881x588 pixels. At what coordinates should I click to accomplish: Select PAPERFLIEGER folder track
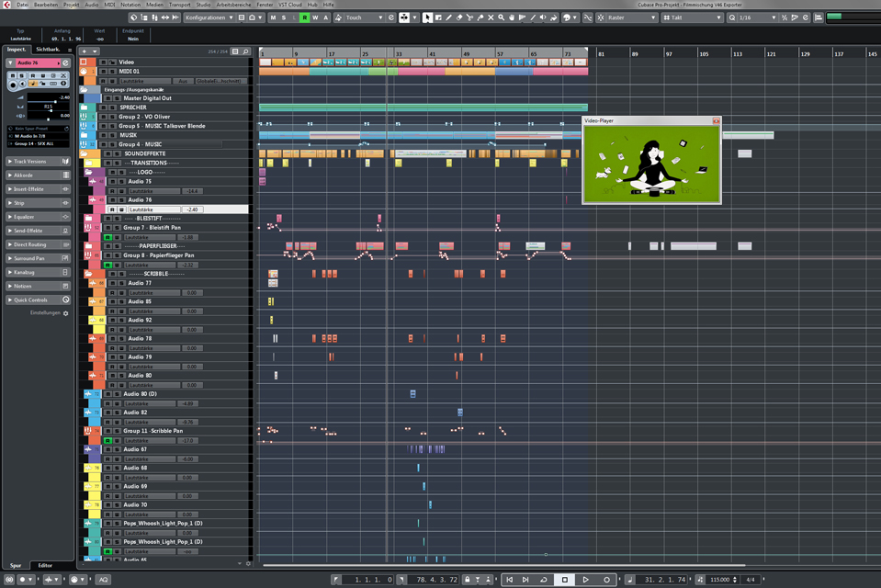click(x=158, y=245)
